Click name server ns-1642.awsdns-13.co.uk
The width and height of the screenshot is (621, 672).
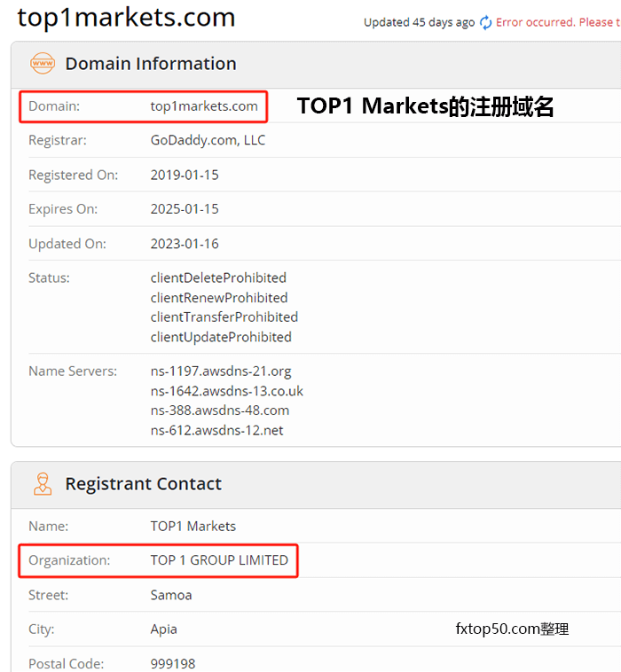point(227,391)
